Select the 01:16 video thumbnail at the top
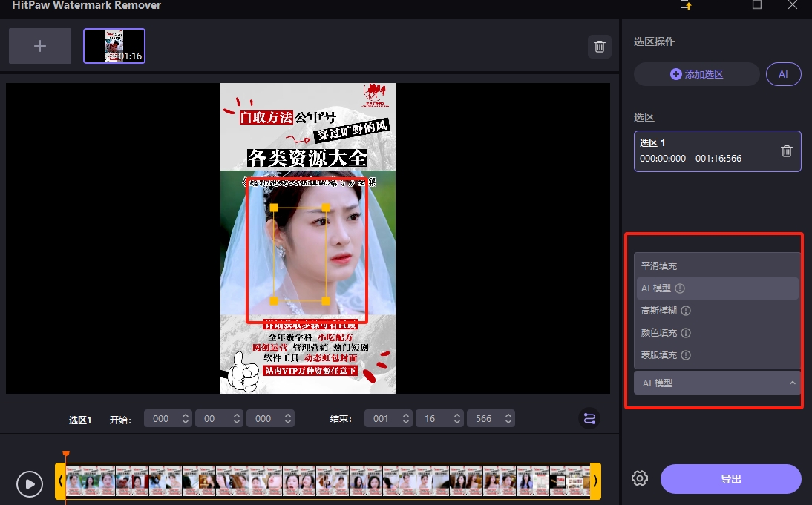812x505 pixels. [x=114, y=45]
